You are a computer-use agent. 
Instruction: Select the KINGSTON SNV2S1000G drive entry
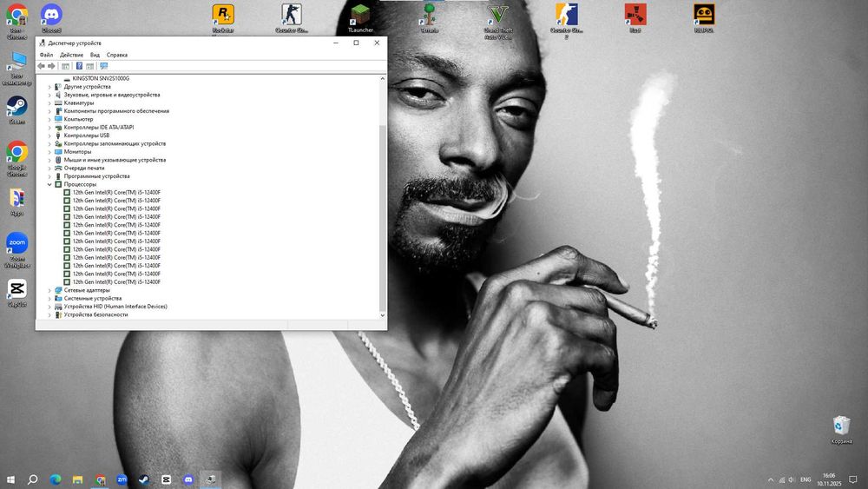[x=100, y=79]
